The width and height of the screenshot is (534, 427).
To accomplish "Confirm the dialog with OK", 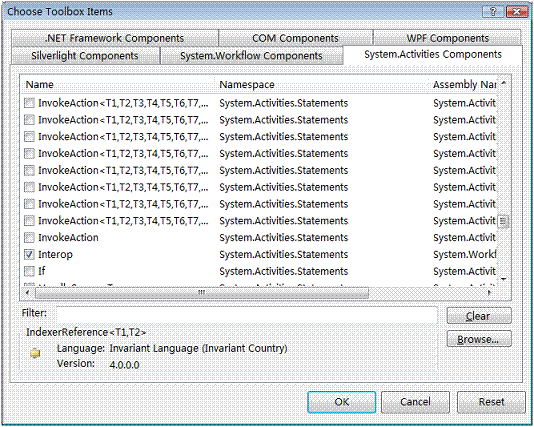I will [342, 402].
